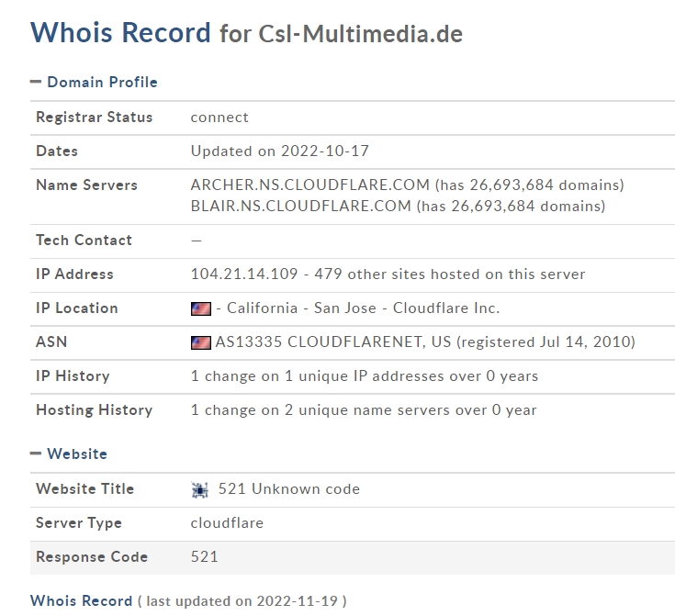The image size is (675, 616).
Task: Click the IP History label
Action: point(73,376)
